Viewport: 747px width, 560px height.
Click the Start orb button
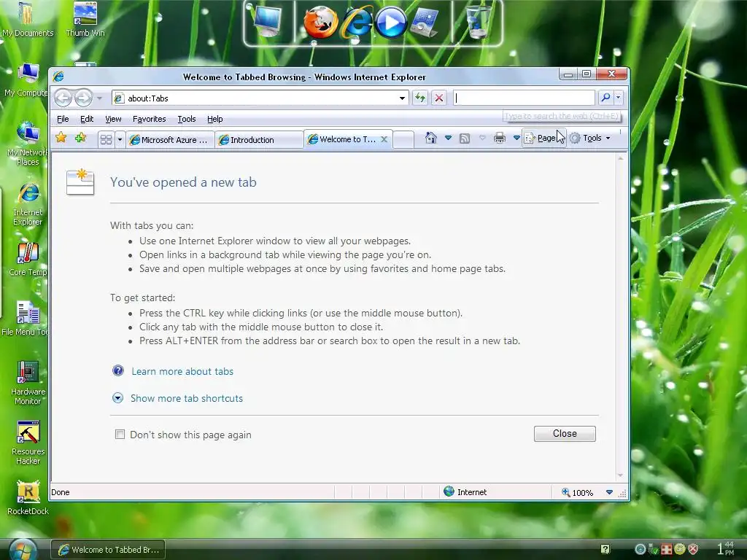tap(21, 550)
